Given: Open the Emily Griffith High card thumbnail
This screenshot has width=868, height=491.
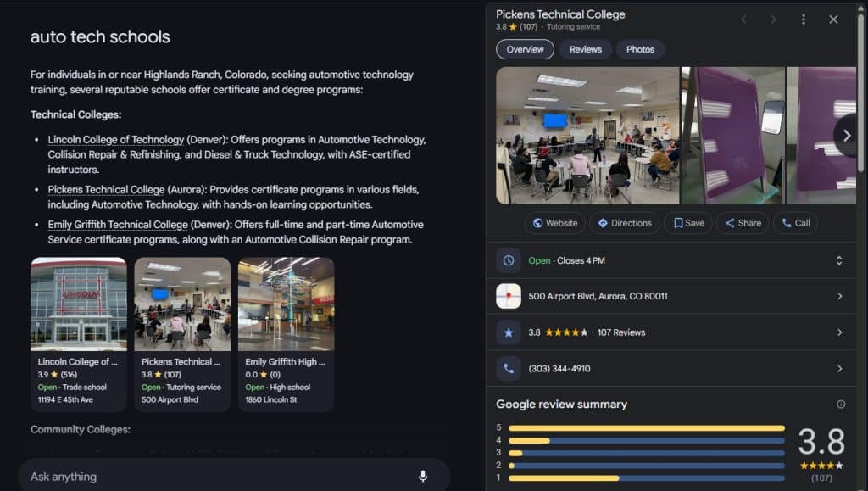Looking at the screenshot, I should pos(287,304).
